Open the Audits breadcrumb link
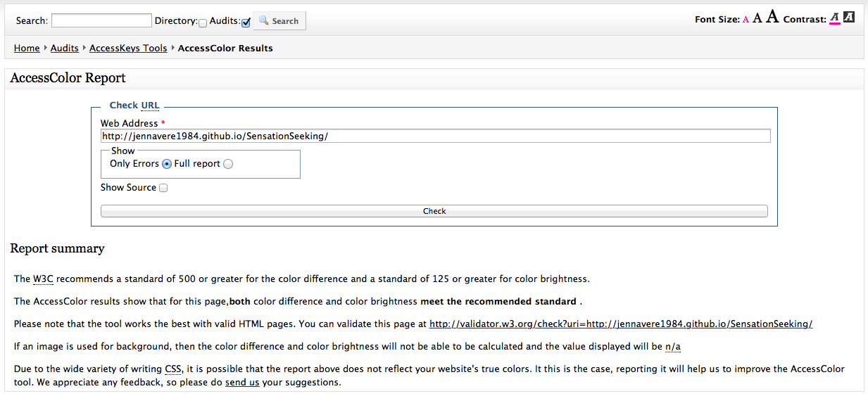 pyautogui.click(x=65, y=49)
